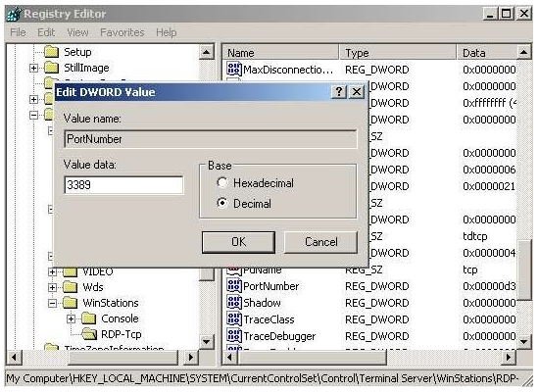Expand the StillImage tree node
The height and width of the screenshot is (392, 539).
click(x=33, y=68)
